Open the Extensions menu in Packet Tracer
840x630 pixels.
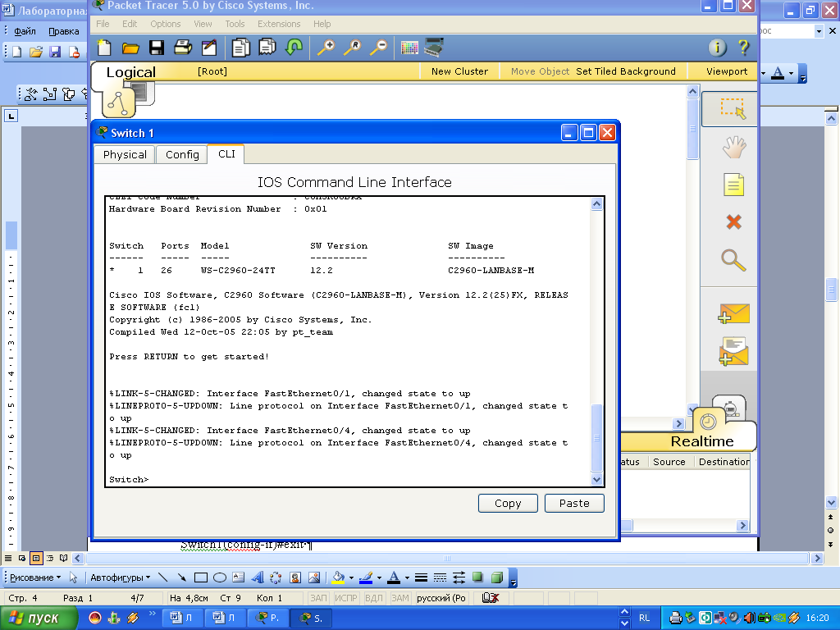point(279,24)
